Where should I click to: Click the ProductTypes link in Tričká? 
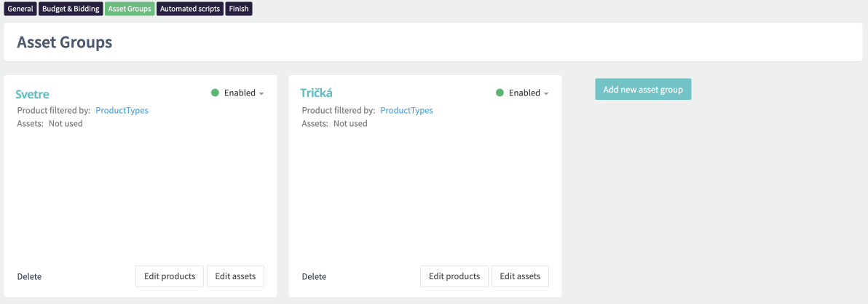point(406,111)
